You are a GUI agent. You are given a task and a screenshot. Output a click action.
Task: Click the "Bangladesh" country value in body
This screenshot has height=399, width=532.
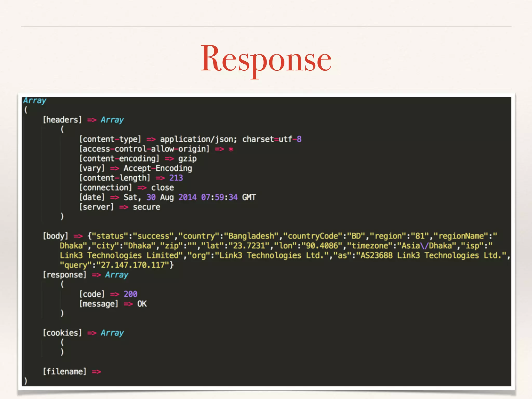pos(251,236)
